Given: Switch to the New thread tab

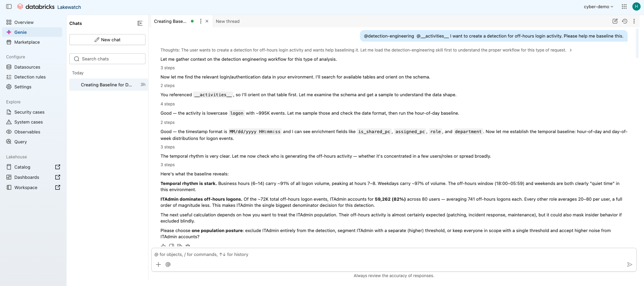Looking at the screenshot, I should point(228,21).
